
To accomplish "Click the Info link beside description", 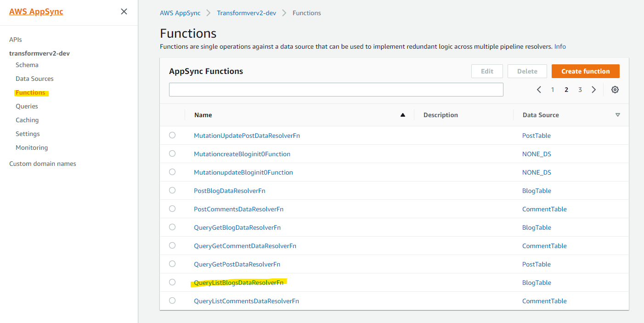I will [560, 46].
